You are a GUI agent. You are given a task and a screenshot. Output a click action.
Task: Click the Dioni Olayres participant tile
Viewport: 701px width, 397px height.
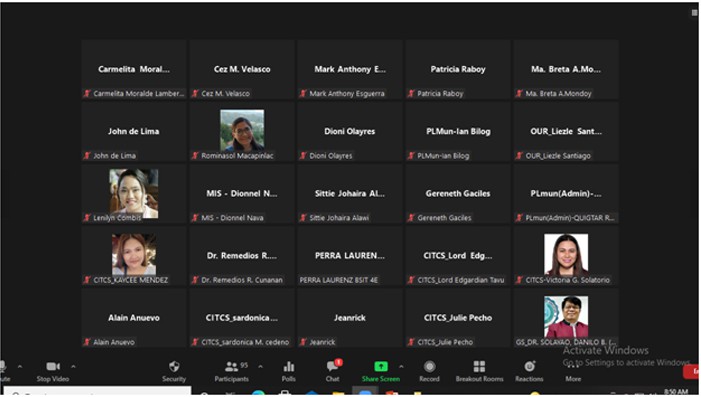[x=350, y=131]
